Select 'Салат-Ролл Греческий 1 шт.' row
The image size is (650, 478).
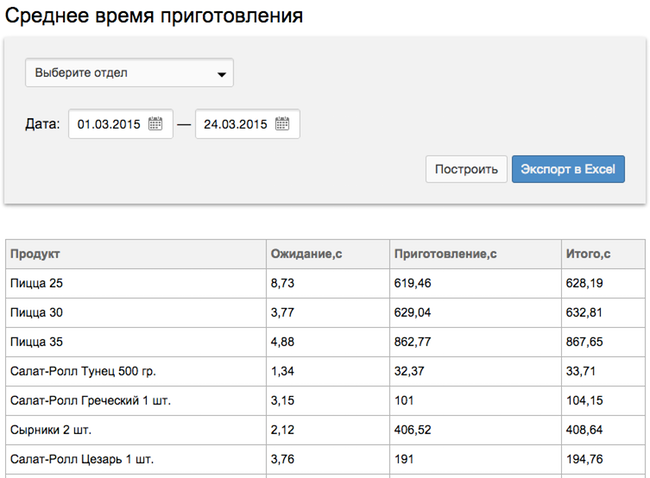tap(325, 401)
